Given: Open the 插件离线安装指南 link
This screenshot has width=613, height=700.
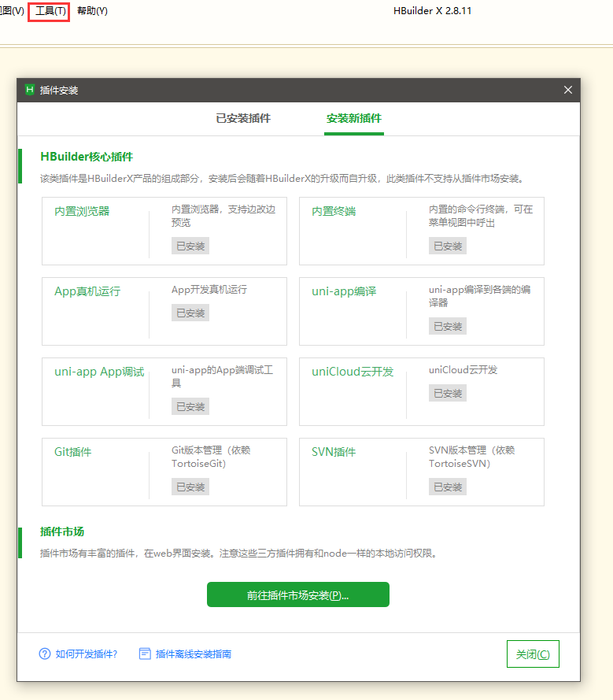Looking at the screenshot, I should [193, 654].
